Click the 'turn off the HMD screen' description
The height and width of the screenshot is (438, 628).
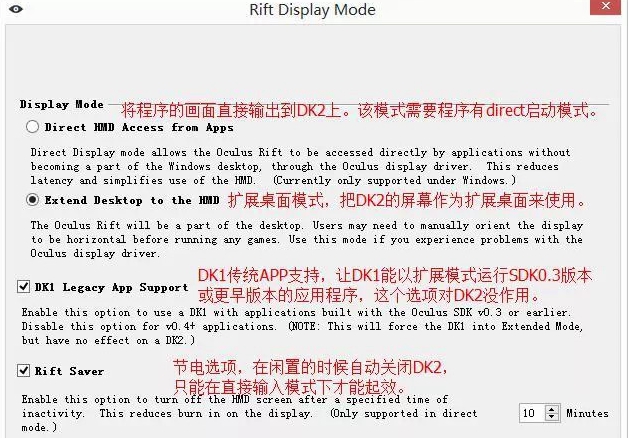(249, 413)
